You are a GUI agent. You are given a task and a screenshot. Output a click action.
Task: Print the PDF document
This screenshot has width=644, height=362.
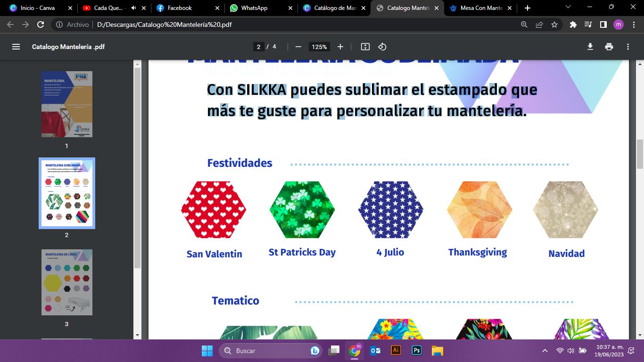609,47
